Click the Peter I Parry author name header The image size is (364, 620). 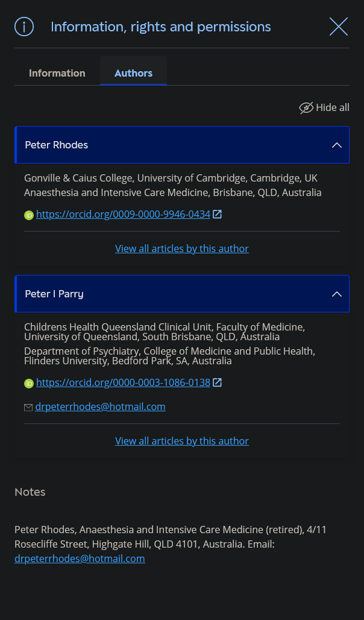coord(54,294)
